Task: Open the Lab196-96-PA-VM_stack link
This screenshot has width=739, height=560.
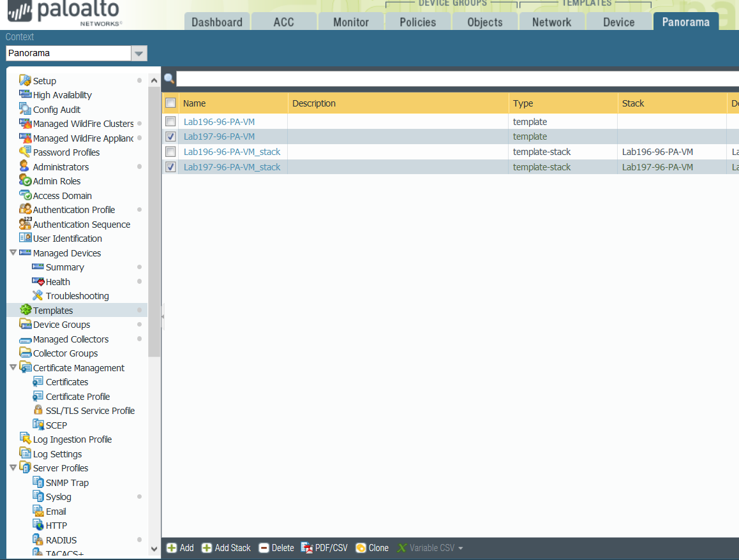Action: pyautogui.click(x=232, y=152)
